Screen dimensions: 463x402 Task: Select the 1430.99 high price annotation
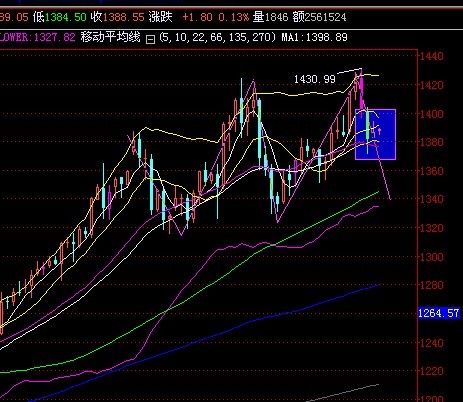click(315, 79)
